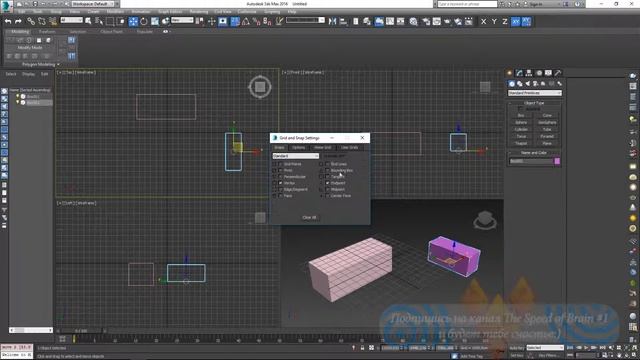Uncheck the Endpoint snap checkbox

pyautogui.click(x=327, y=183)
